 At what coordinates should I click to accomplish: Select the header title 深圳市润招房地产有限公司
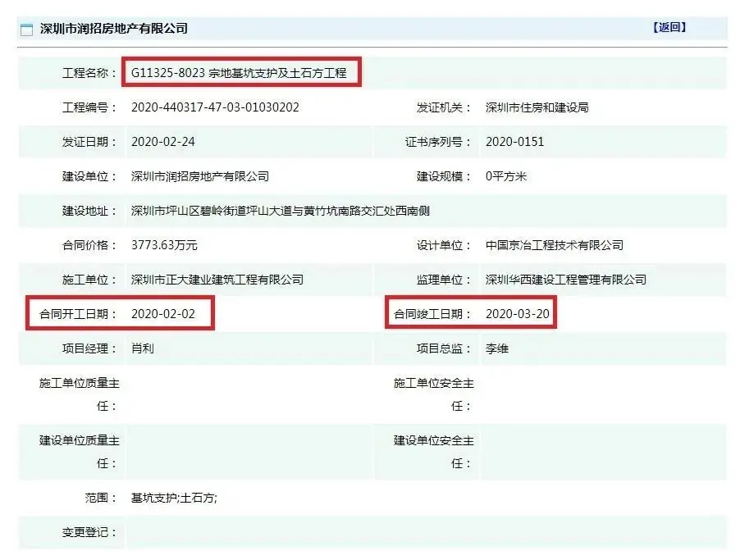[114, 29]
